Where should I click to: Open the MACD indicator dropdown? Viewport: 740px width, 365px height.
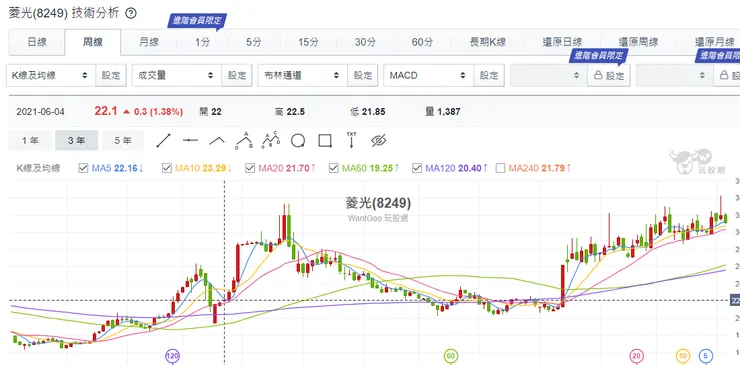coord(429,75)
